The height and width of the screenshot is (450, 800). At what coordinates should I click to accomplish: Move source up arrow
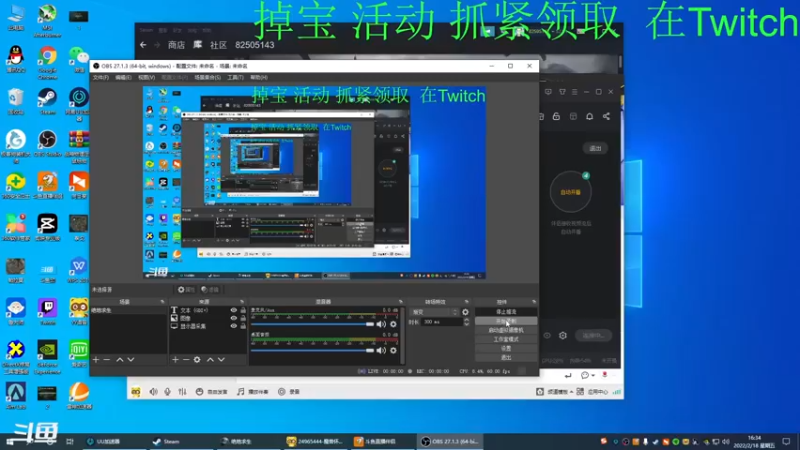(210, 360)
